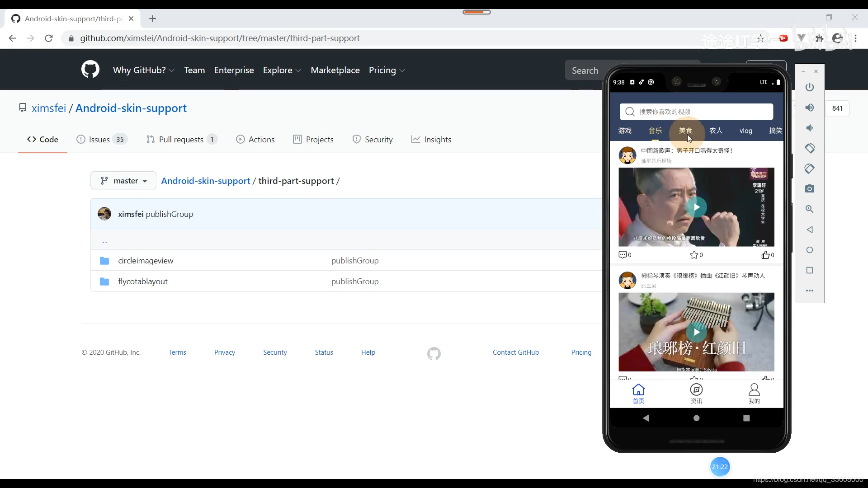The height and width of the screenshot is (488, 868).
Task: Click emulator sidebar home circle icon
Action: click(810, 250)
